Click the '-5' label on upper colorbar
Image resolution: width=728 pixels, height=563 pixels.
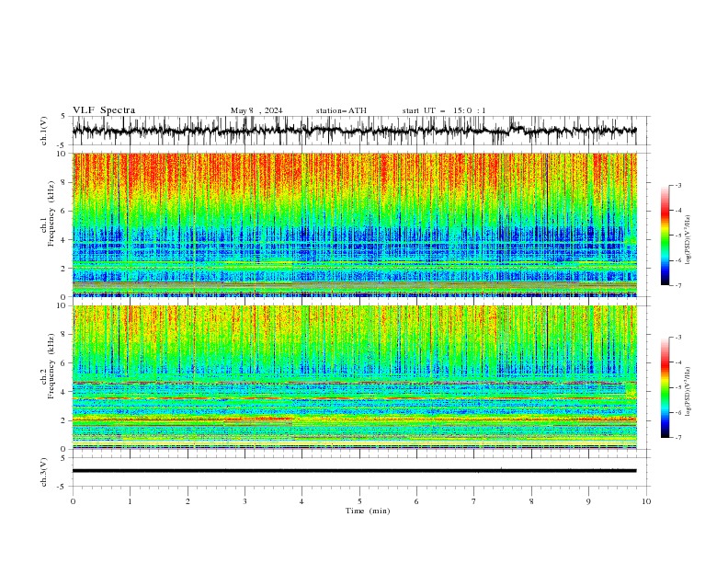click(x=678, y=236)
